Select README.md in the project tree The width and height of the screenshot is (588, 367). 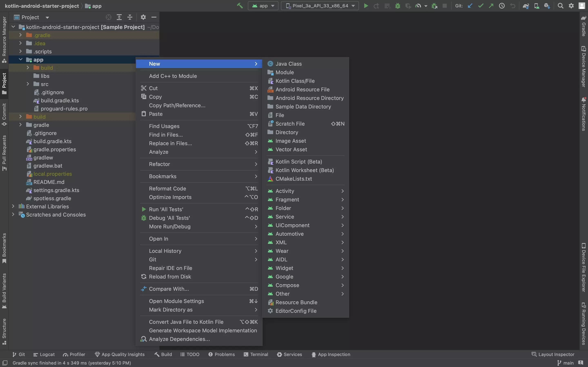pyautogui.click(x=49, y=182)
